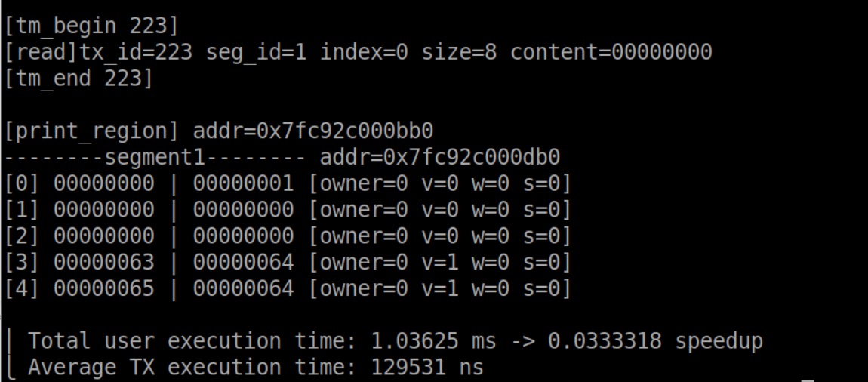Viewport: 868px width, 382px height.
Task: Click the [tm_end 223] log line
Action: [x=78, y=78]
